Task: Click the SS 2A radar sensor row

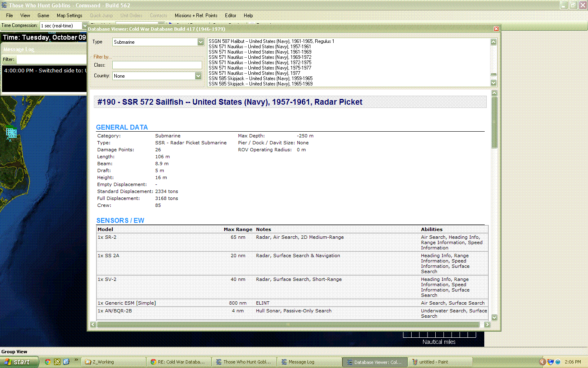Action: (292, 263)
